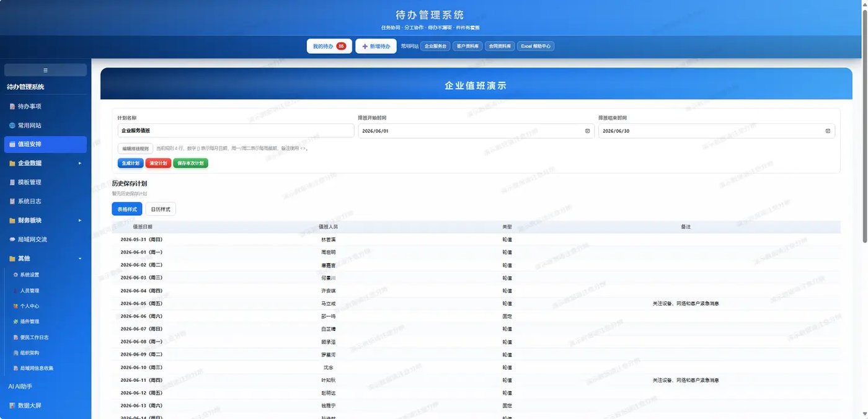Click the calendar icon in 排班开始时间 field
The width and height of the screenshot is (868, 419).
[x=587, y=131]
